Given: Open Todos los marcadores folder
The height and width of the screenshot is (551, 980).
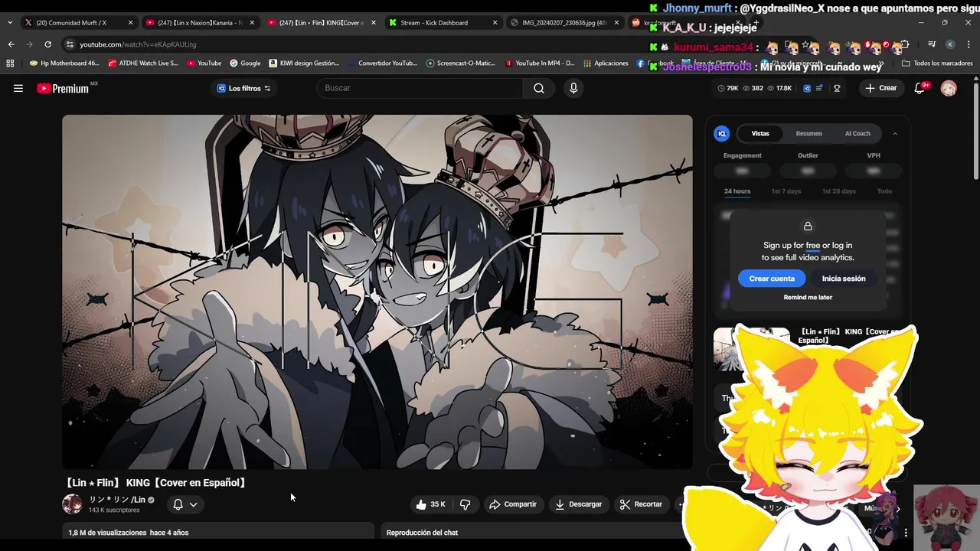Looking at the screenshot, I should [x=937, y=63].
